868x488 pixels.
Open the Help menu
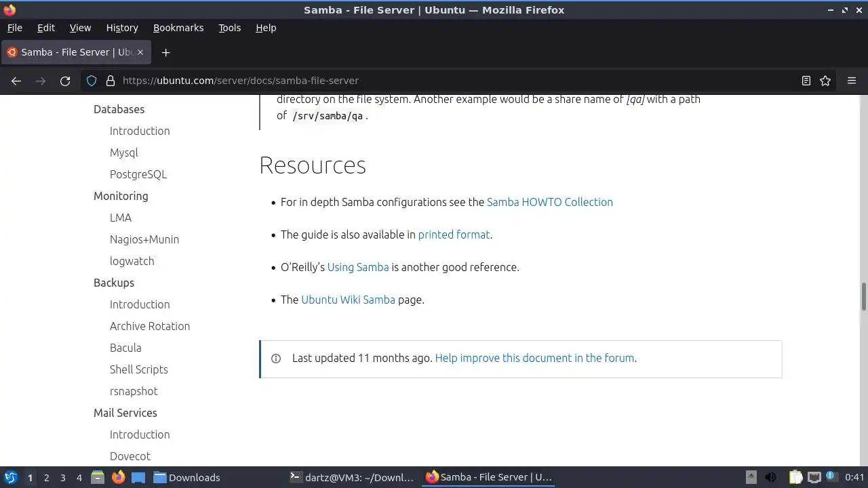[x=266, y=28]
